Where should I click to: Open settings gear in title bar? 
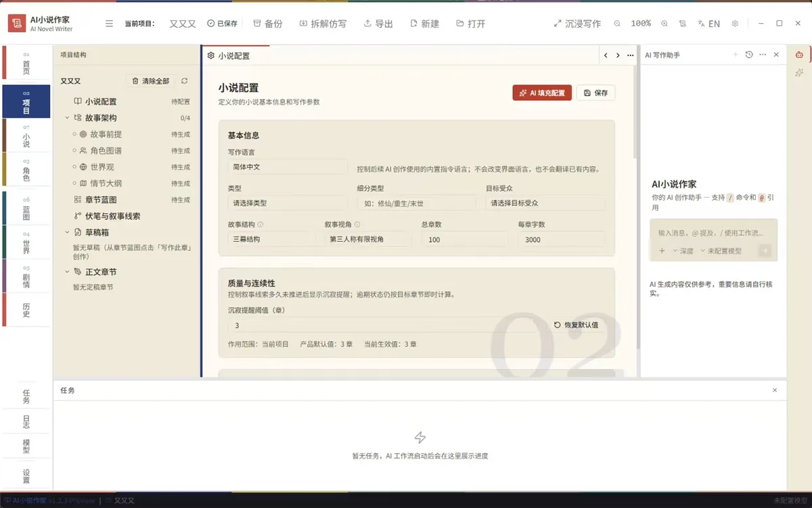click(735, 24)
